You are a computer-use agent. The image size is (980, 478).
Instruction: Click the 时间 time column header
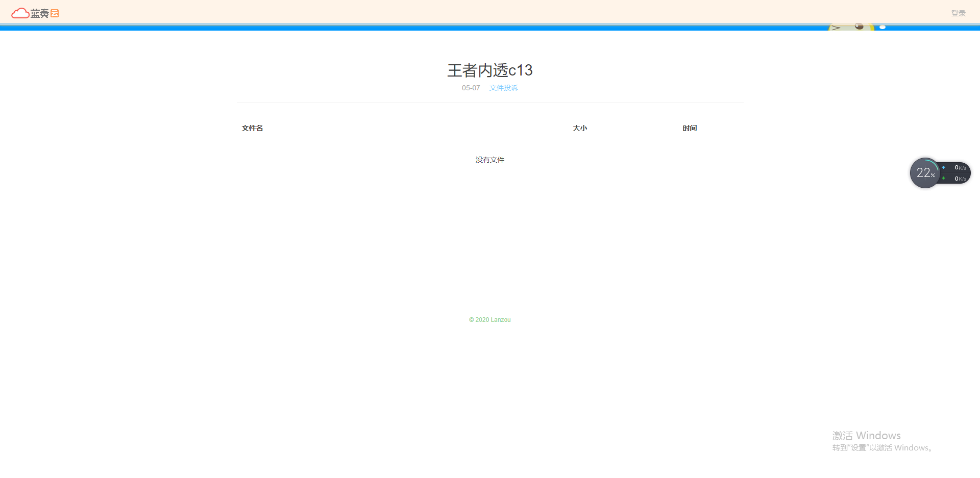pos(690,128)
